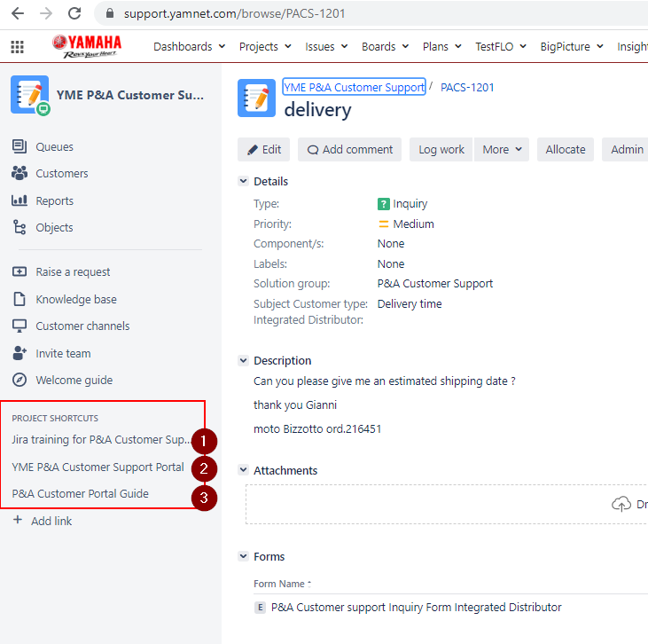Click the Medium priority icon
This screenshot has height=644, width=648.
pos(384,224)
